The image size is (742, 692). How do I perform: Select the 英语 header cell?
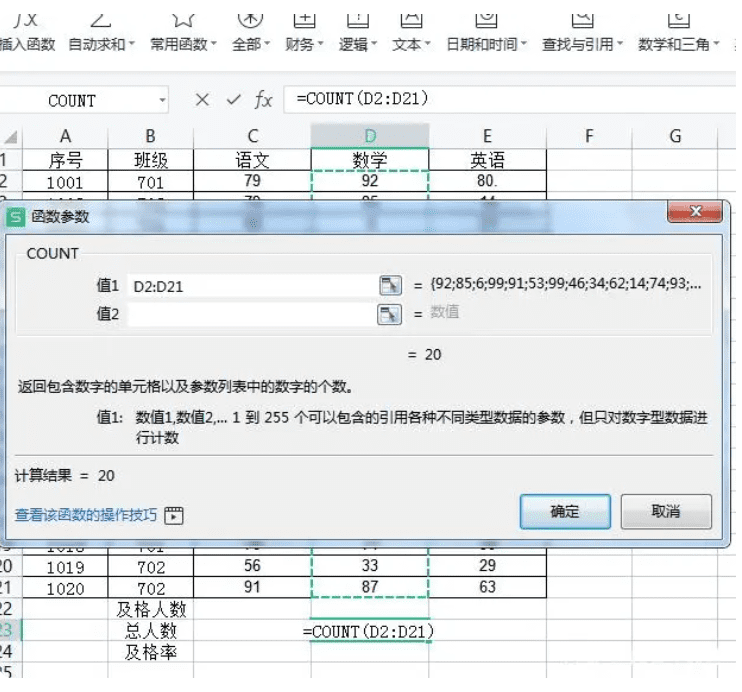487,160
